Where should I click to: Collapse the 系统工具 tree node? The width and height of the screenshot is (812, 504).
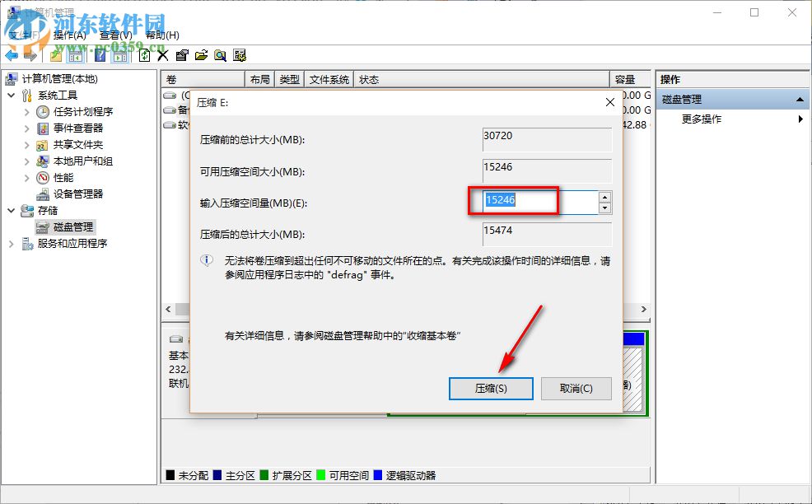(x=12, y=96)
